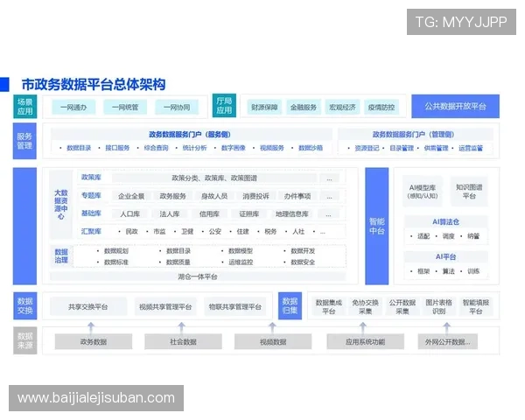Click the AI算法仓 heading
Viewport: 525px width, 420px height.
[x=445, y=222]
